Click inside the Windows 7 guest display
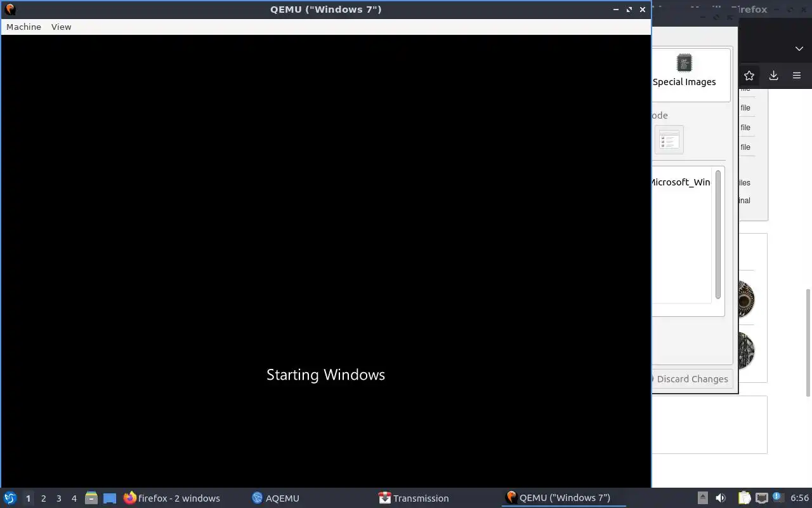This screenshot has width=812, height=508. coord(326,261)
